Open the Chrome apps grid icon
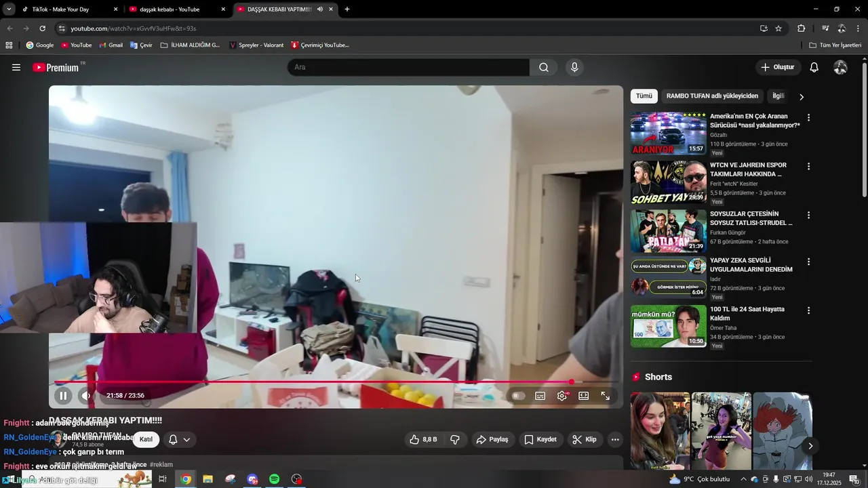 coord(9,45)
